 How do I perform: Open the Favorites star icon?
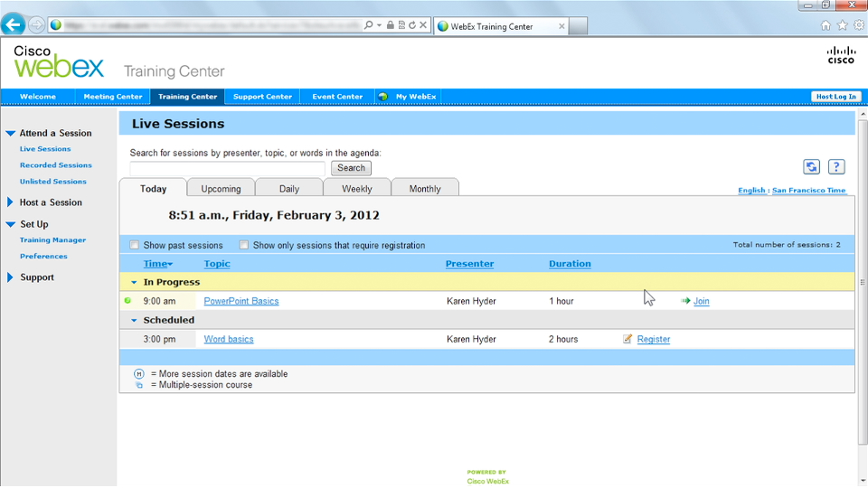[842, 25]
